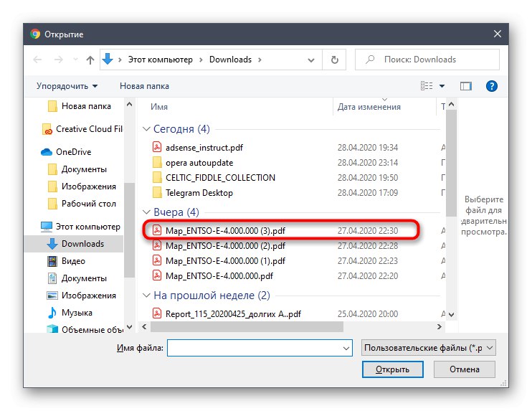
Task: Select Map_ENTSO-E-4.000.000 (1).pdf
Action: [x=225, y=260]
